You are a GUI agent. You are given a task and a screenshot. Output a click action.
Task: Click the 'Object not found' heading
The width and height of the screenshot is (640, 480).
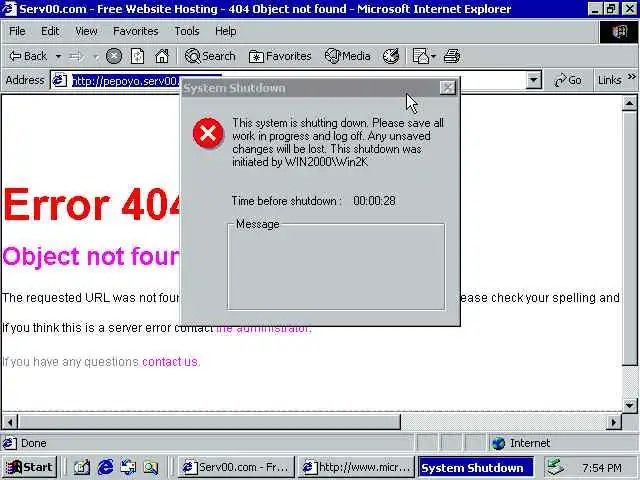tap(91, 256)
